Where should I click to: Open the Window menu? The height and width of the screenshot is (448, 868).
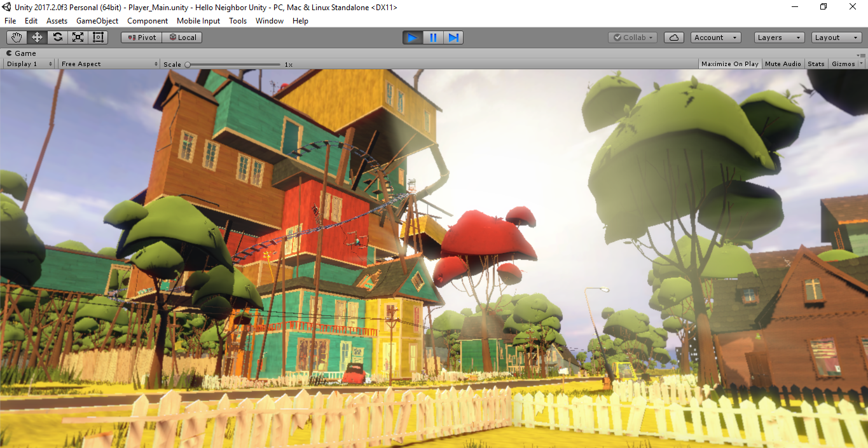click(x=270, y=21)
